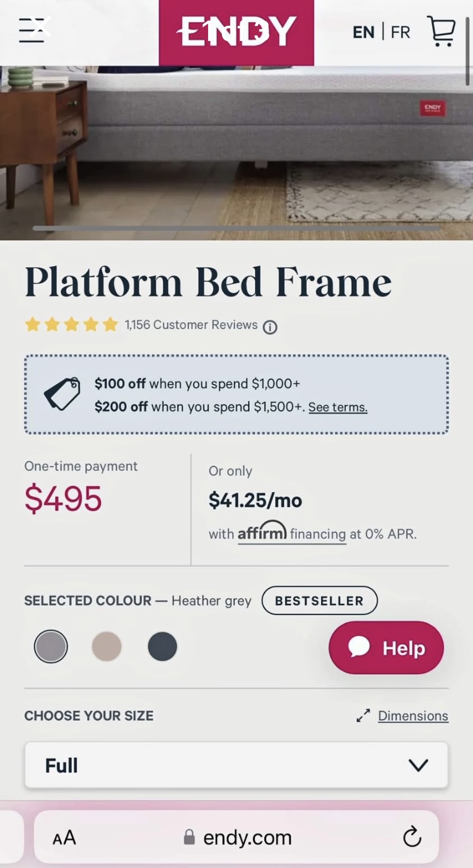The height and width of the screenshot is (868, 473).
Task: Tap the five-star rating
Action: (x=71, y=325)
